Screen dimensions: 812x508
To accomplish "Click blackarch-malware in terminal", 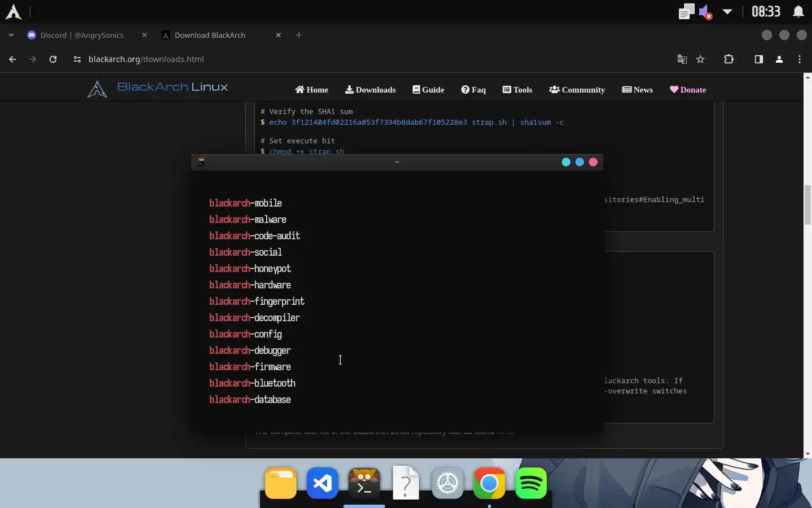I will pos(248,220).
